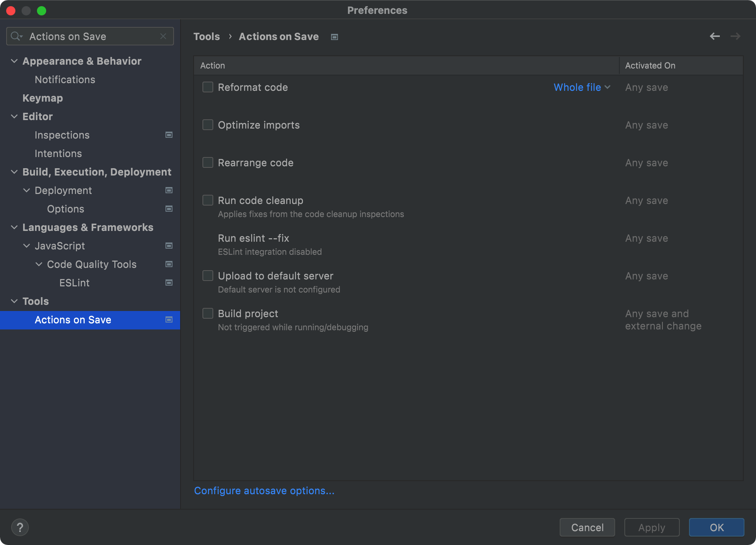
Task: Click the search magnifier icon in settings search
Action: point(16,36)
